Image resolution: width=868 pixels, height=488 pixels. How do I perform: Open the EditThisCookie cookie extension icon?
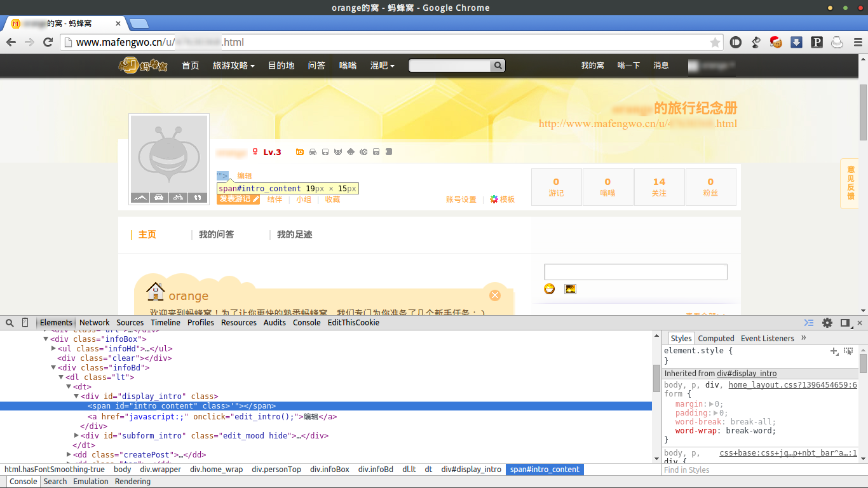(776, 43)
